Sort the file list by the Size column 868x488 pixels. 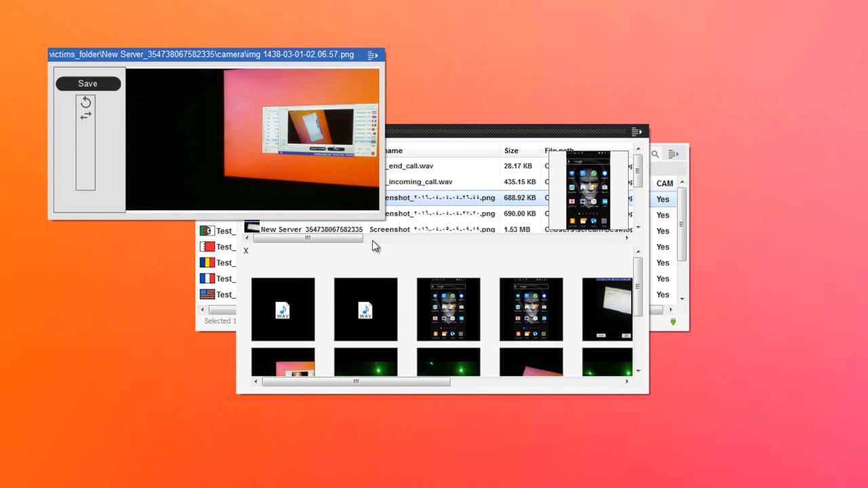point(511,150)
